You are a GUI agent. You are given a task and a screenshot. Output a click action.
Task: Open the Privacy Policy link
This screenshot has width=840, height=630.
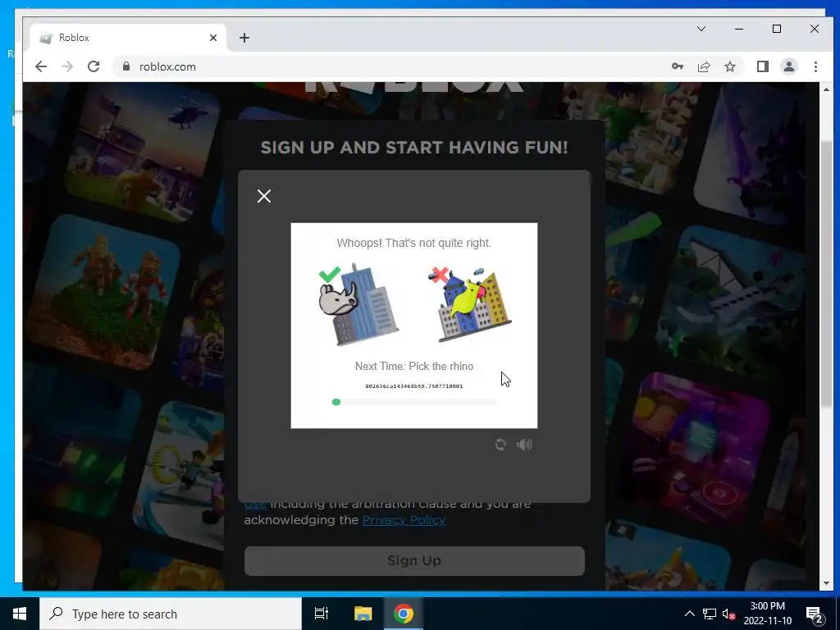coord(404,520)
